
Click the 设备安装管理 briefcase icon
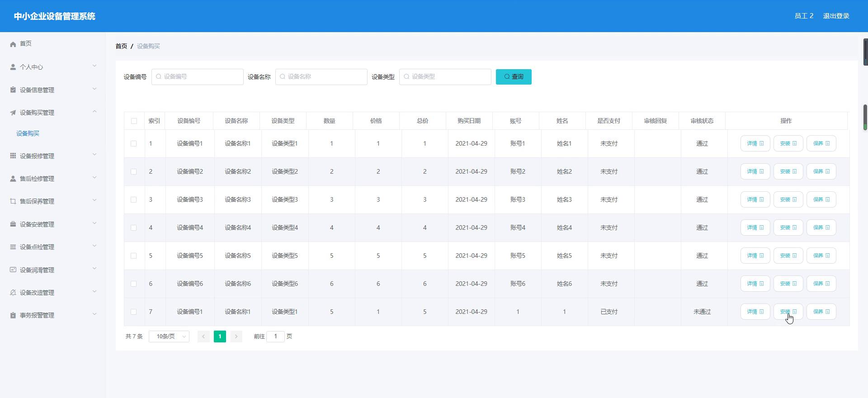[x=13, y=224]
